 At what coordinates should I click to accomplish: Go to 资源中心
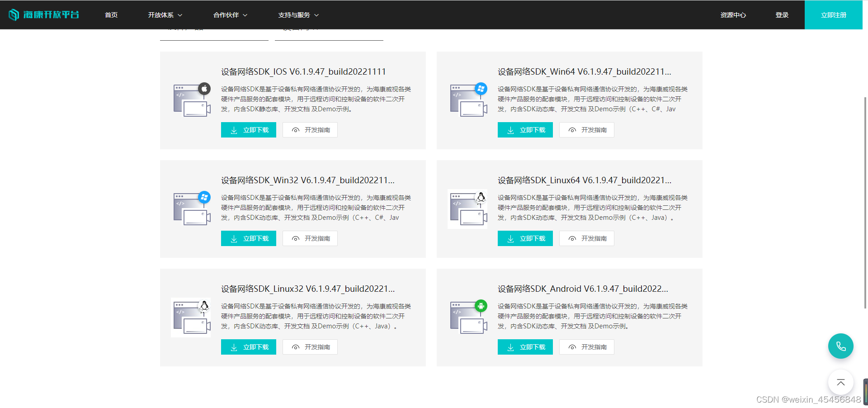(733, 15)
